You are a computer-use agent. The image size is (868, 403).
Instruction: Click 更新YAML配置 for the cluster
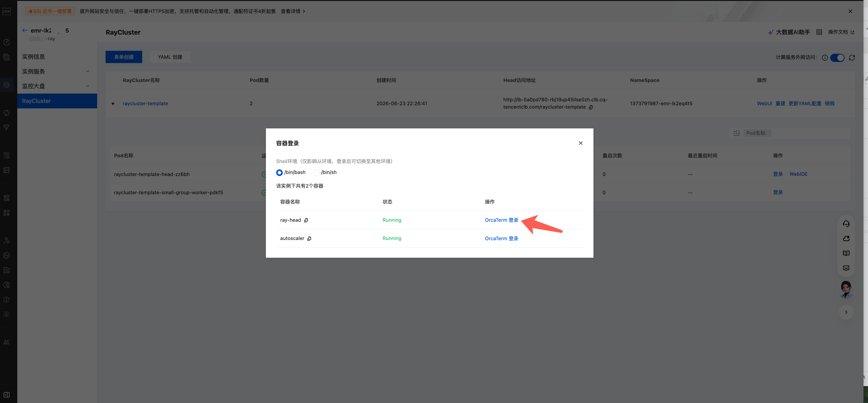805,104
